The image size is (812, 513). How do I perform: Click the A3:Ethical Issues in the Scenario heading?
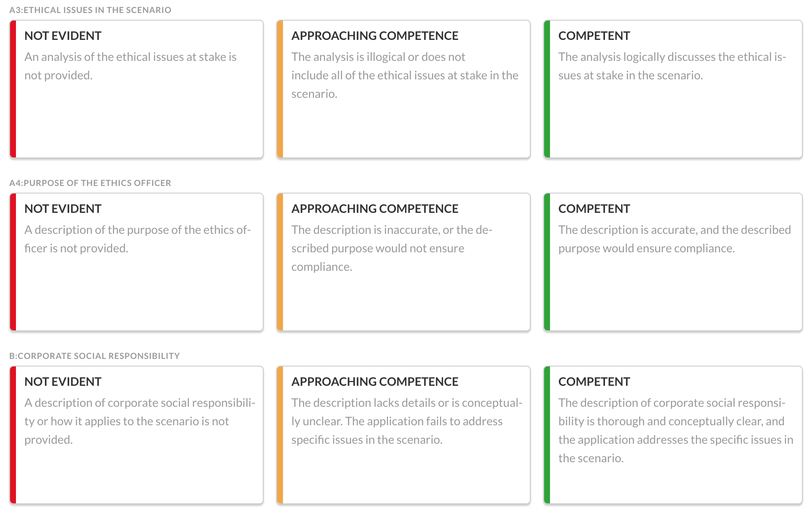coord(90,10)
